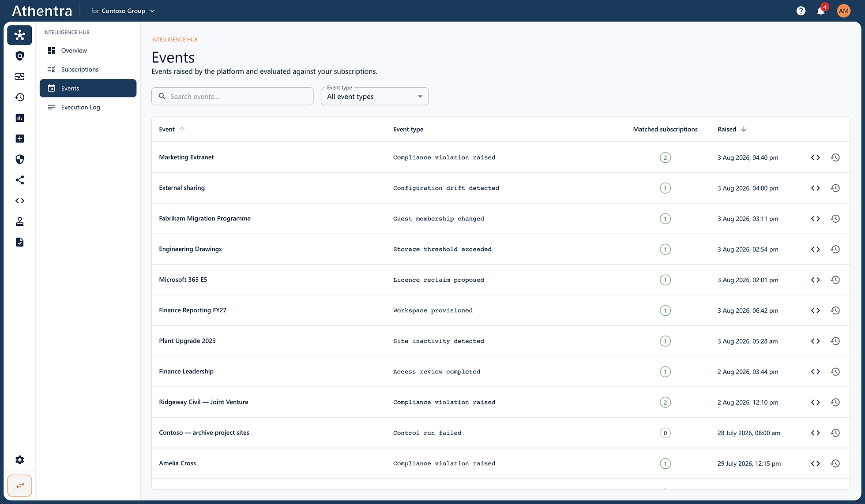
Task: Go to Execution Log menu item
Action: [88, 107]
